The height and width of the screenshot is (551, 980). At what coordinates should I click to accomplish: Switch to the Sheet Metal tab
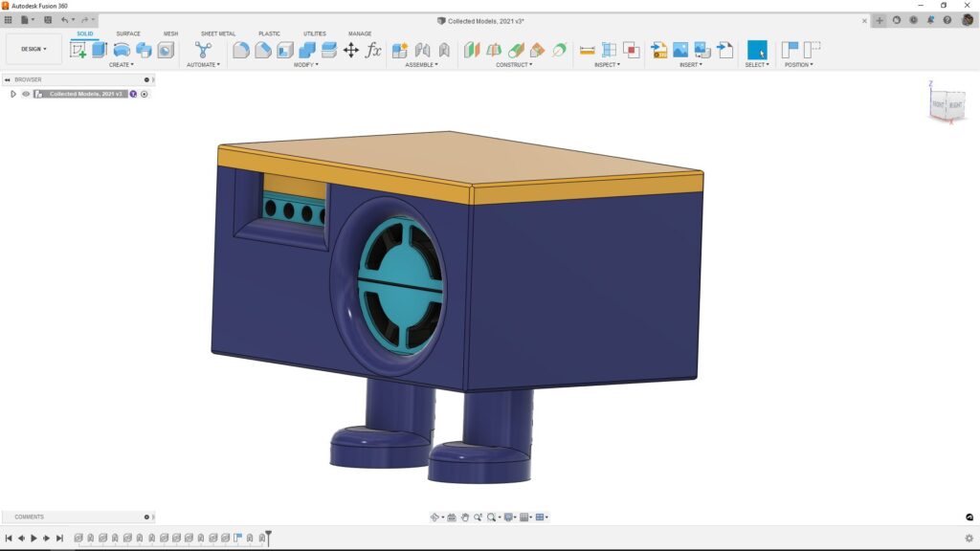tap(218, 33)
